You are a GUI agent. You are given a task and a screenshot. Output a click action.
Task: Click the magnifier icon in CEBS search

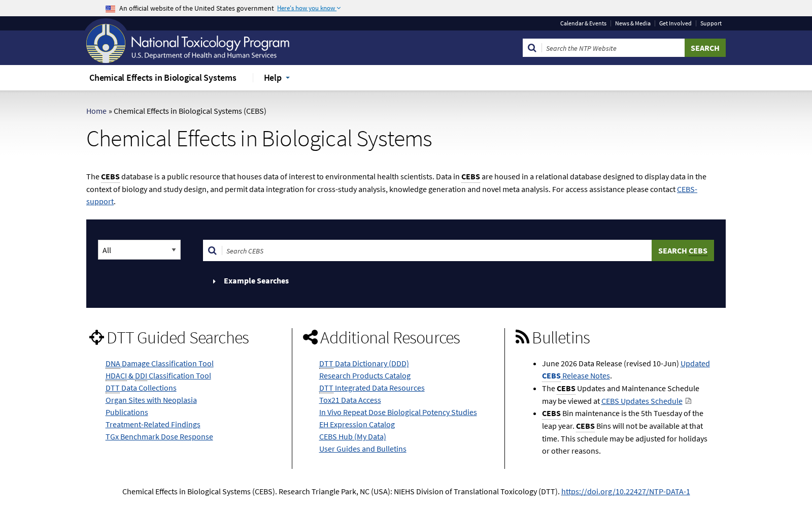point(212,250)
